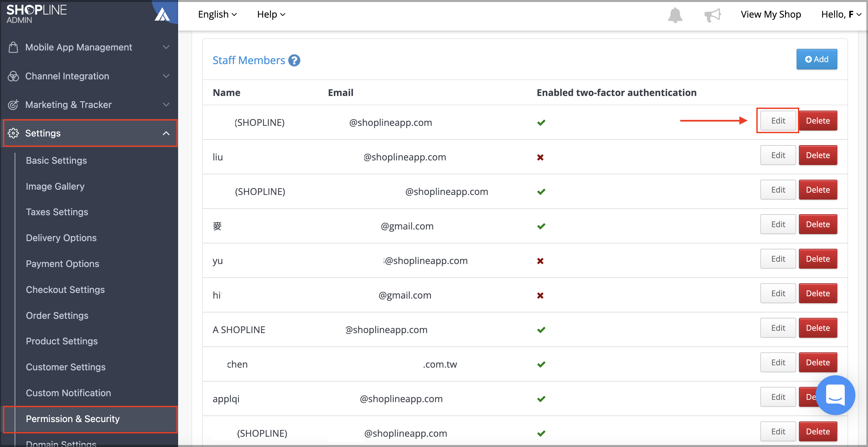868x447 pixels.
Task: Open Image Gallery settings
Action: click(x=55, y=186)
